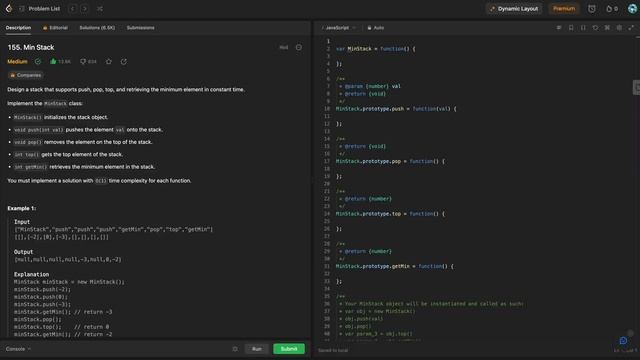The height and width of the screenshot is (360, 640).
Task: Click line 10 MinStack.prototype.push code
Action: point(396,109)
